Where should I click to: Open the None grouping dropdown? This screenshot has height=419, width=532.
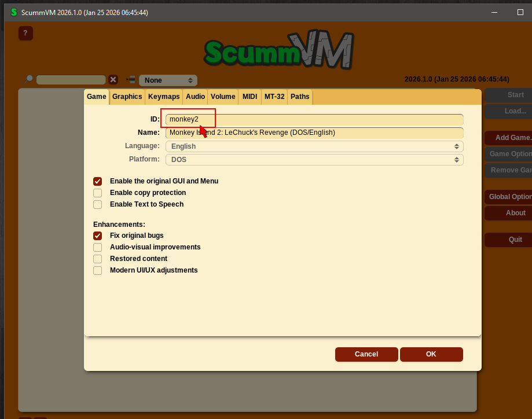click(x=168, y=80)
